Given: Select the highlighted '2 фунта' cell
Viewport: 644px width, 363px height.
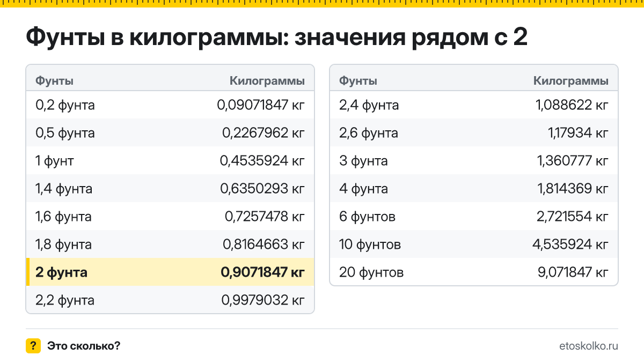Looking at the screenshot, I should point(61,272).
